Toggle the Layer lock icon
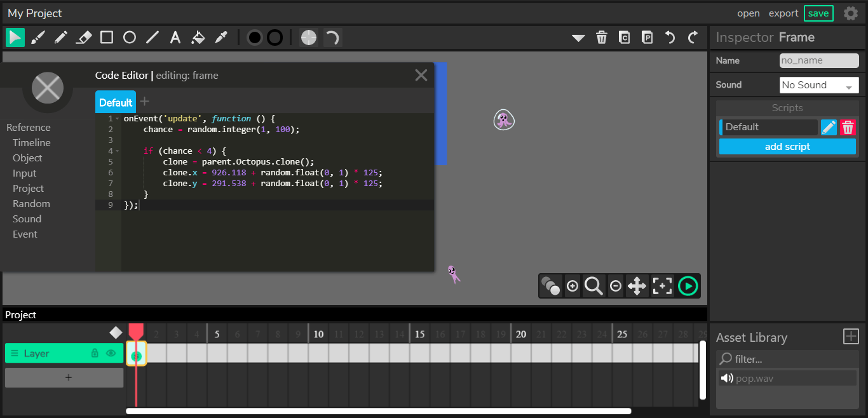Screen dimensions: 868x418 coord(95,353)
